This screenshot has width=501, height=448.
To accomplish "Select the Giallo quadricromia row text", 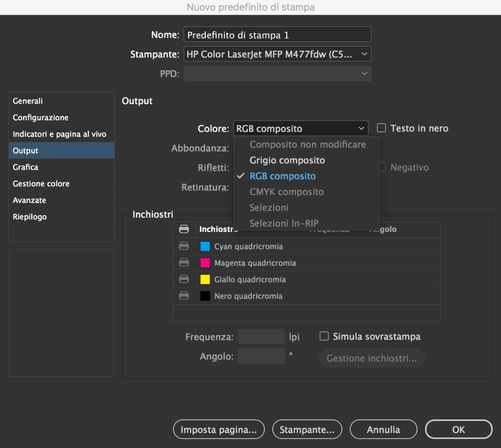I will coord(250,280).
